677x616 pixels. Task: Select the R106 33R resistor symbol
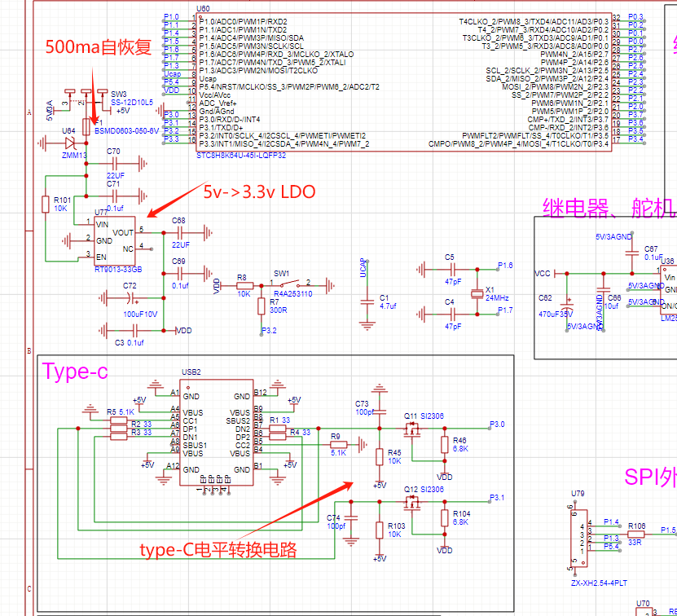[x=635, y=535]
